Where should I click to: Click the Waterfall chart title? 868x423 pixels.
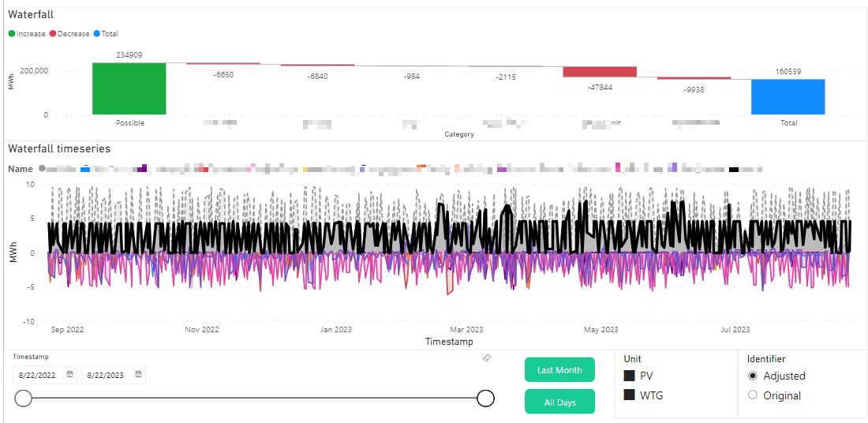(31, 15)
